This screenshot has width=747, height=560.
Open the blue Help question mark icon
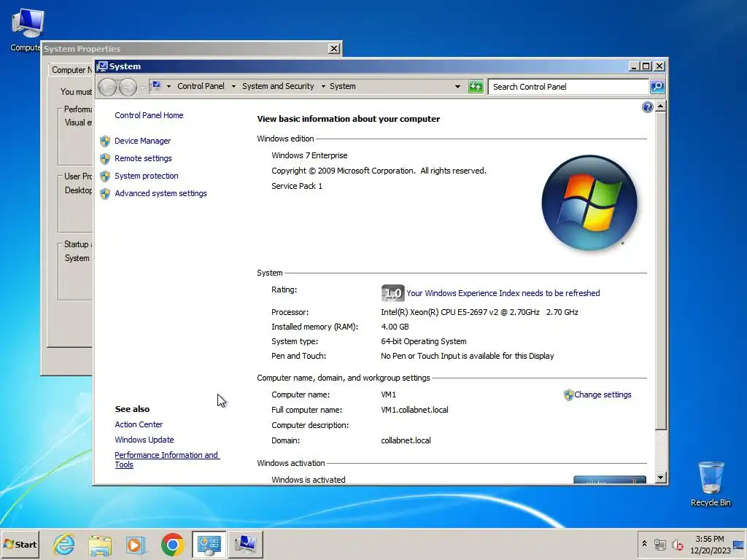point(647,107)
